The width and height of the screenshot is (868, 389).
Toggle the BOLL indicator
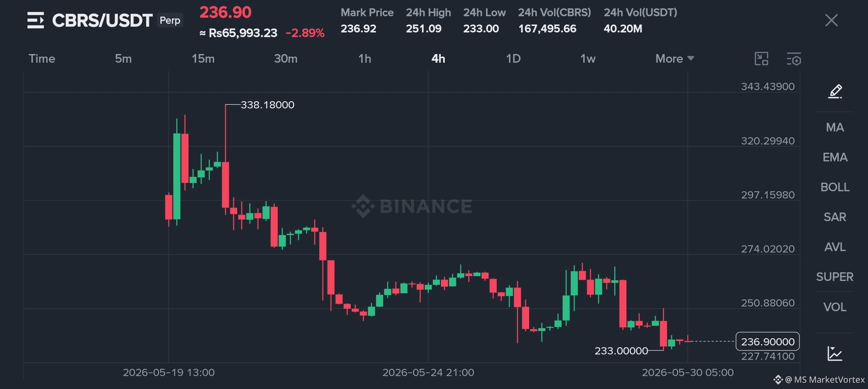pos(835,187)
